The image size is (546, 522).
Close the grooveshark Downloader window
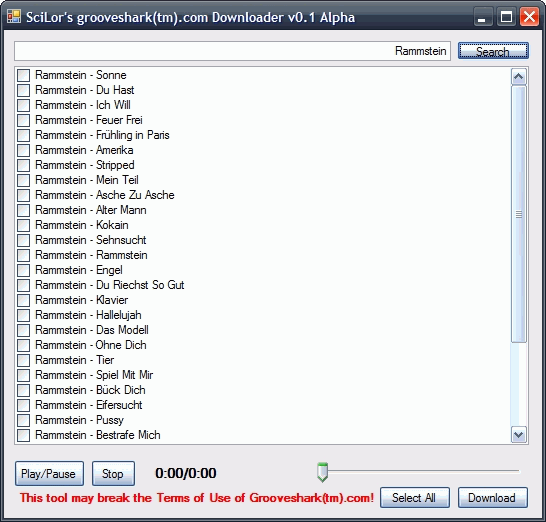[529, 17]
